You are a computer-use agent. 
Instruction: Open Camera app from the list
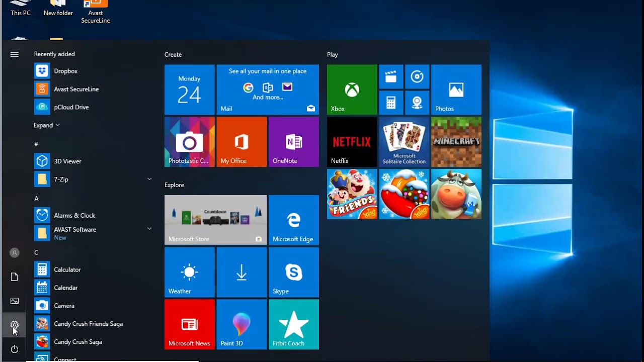93,306
